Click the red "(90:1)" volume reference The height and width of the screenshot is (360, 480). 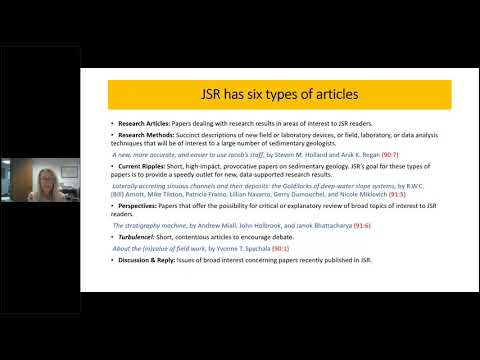pyautogui.click(x=281, y=249)
